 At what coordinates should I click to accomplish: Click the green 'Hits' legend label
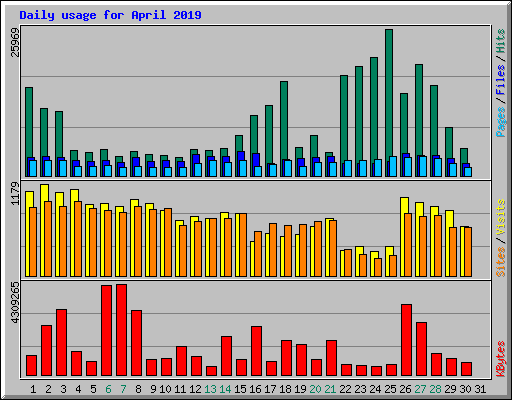pyautogui.click(x=500, y=41)
